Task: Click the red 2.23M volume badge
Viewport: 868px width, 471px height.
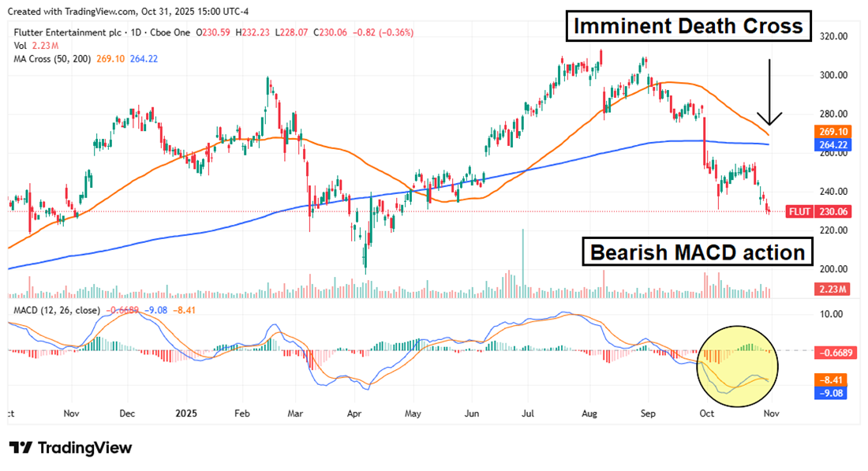Action: pos(831,289)
